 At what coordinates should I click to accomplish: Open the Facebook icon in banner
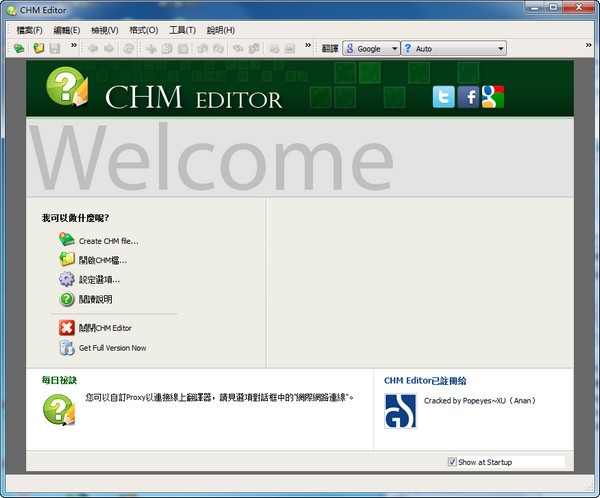point(468,97)
